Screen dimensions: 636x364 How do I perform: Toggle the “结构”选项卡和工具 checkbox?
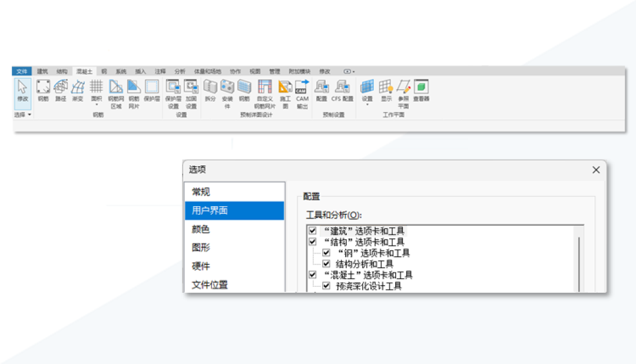(312, 242)
